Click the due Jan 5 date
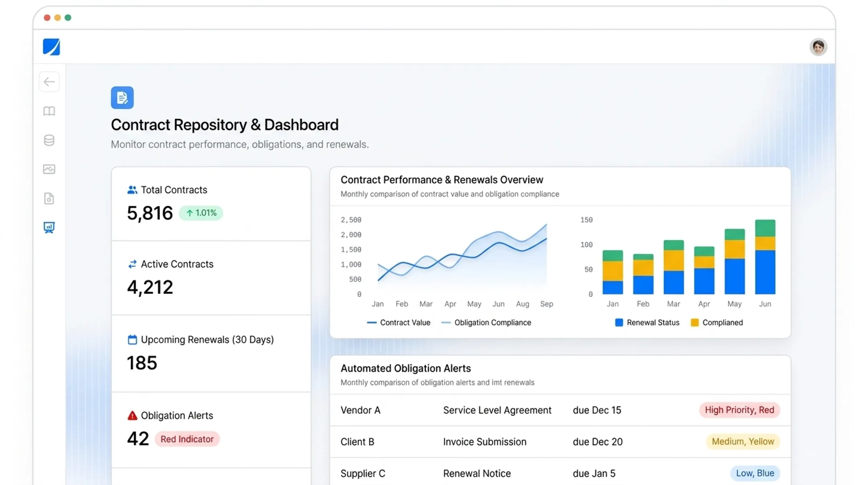The height and width of the screenshot is (485, 868). click(x=594, y=473)
